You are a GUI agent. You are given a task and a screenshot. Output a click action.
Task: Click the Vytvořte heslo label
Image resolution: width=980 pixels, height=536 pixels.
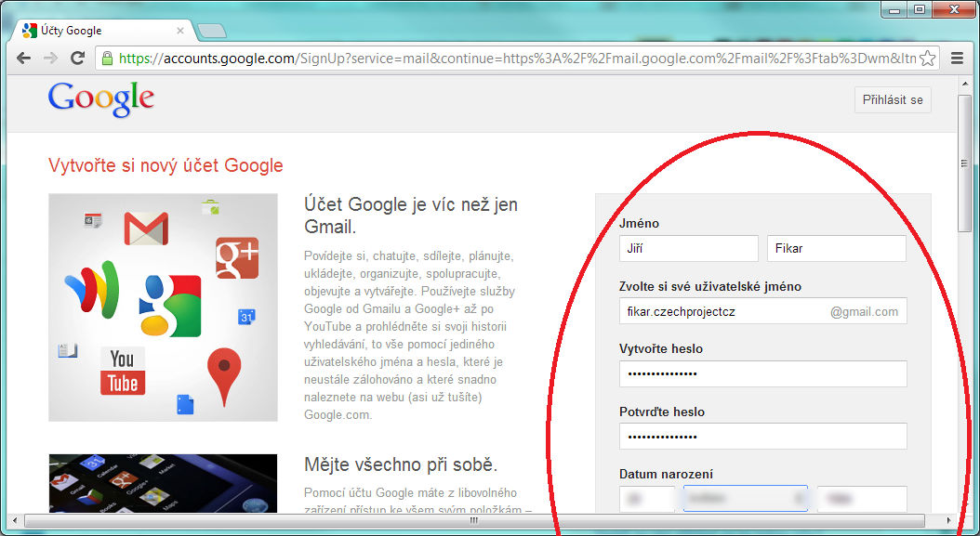661,348
